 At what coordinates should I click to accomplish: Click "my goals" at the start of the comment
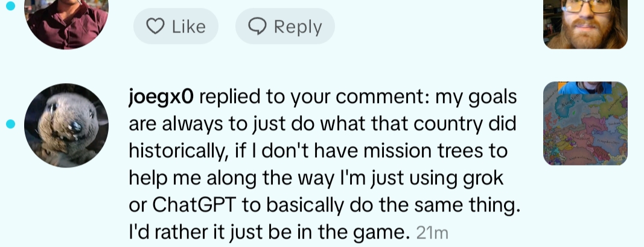point(477,97)
